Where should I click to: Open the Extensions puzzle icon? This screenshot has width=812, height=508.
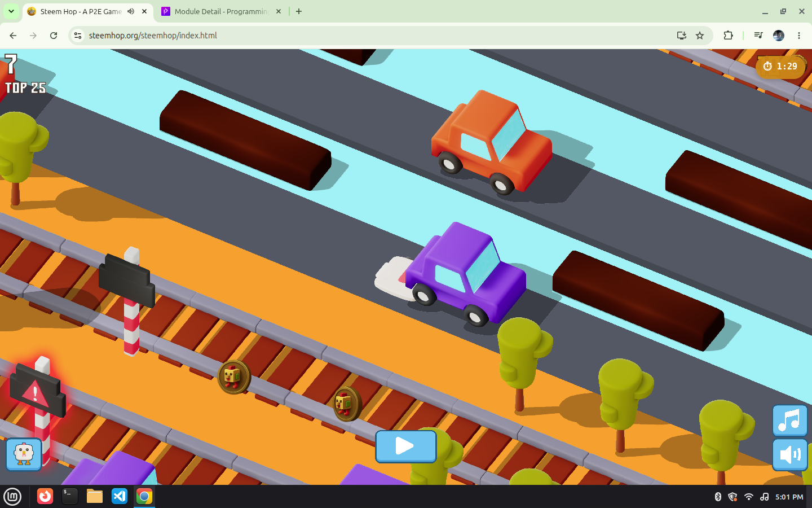[x=728, y=36]
